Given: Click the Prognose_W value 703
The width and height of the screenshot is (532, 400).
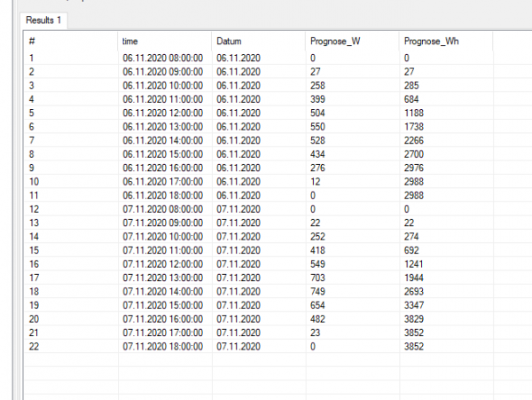Looking at the screenshot, I should (x=319, y=277).
